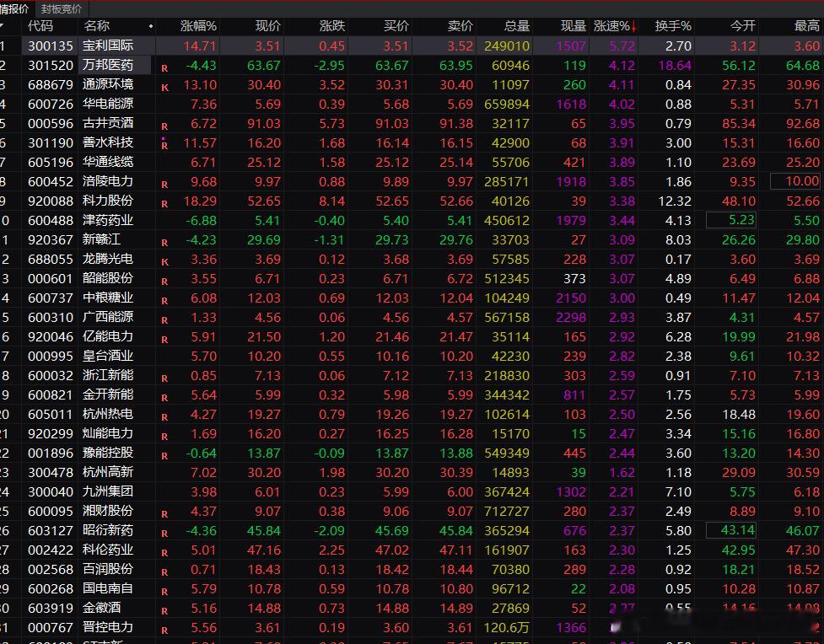The height and width of the screenshot is (644, 824).
Task: Click the 现量 value 2298 for 广西能源
Action: click(571, 317)
